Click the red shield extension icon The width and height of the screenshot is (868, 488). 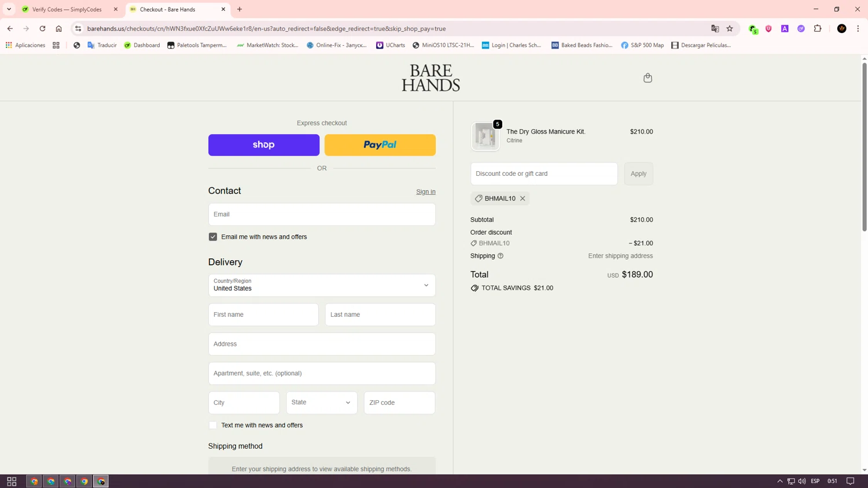pos(768,28)
